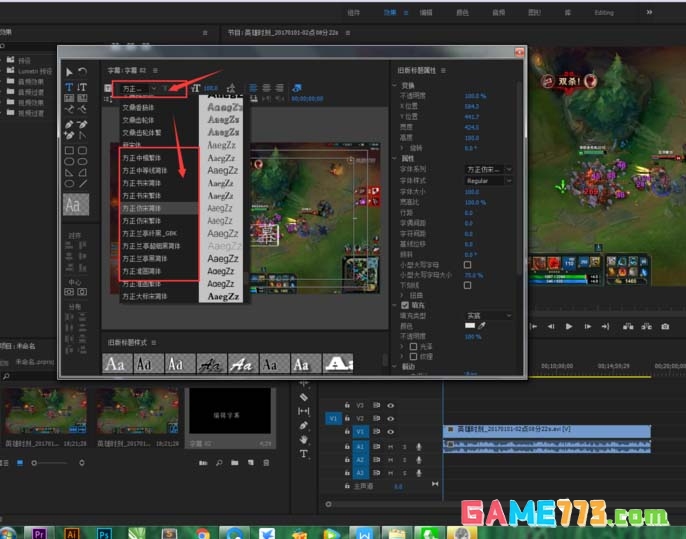Enable 下划线 underline checkbox
The image size is (686, 539).
pos(467,285)
